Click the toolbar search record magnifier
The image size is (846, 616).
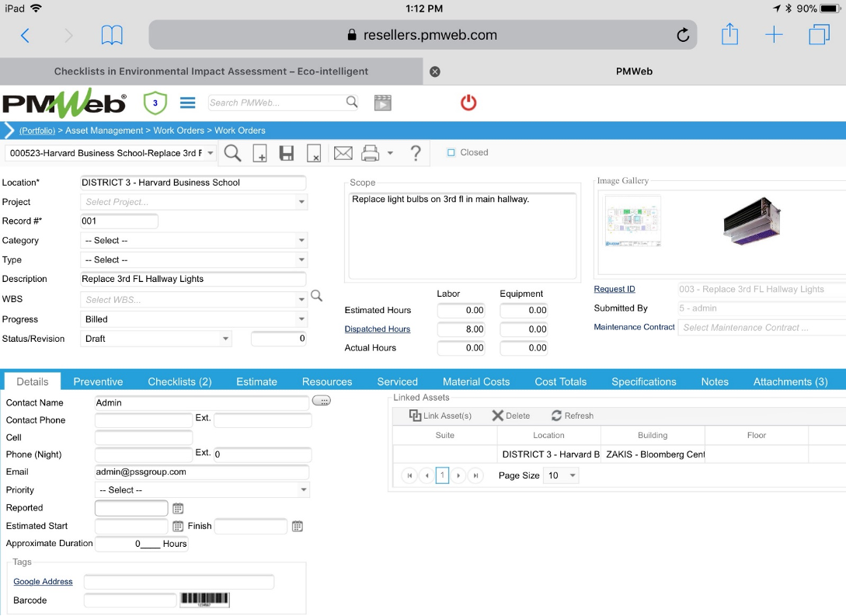click(232, 153)
